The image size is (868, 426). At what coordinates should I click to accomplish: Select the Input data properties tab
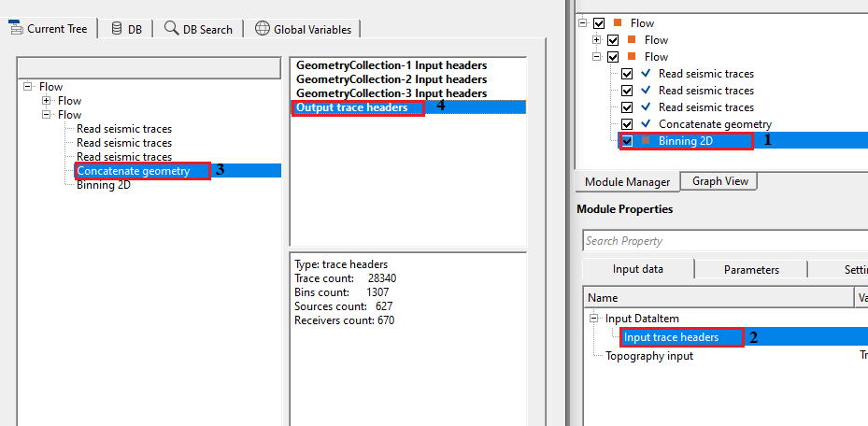[x=638, y=269]
